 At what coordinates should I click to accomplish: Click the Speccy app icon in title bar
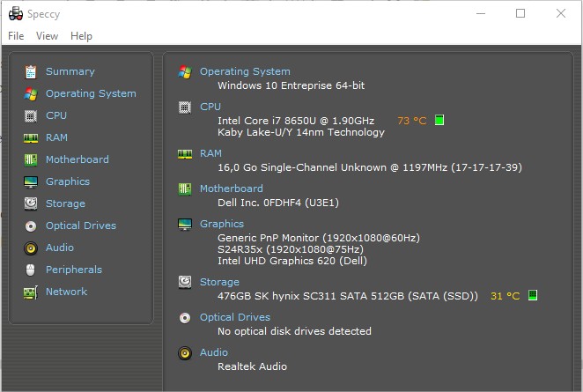(x=16, y=14)
